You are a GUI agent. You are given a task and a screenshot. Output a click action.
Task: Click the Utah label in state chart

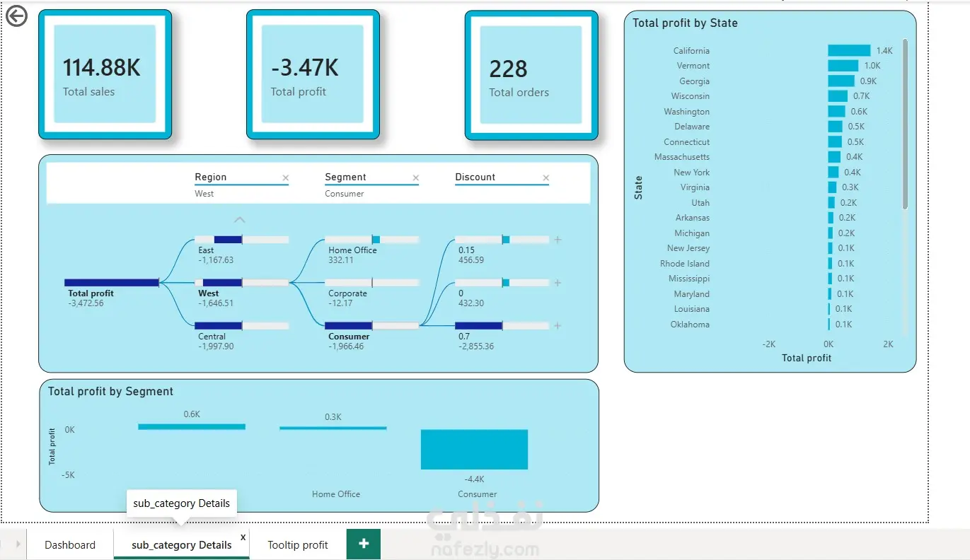[x=700, y=203]
